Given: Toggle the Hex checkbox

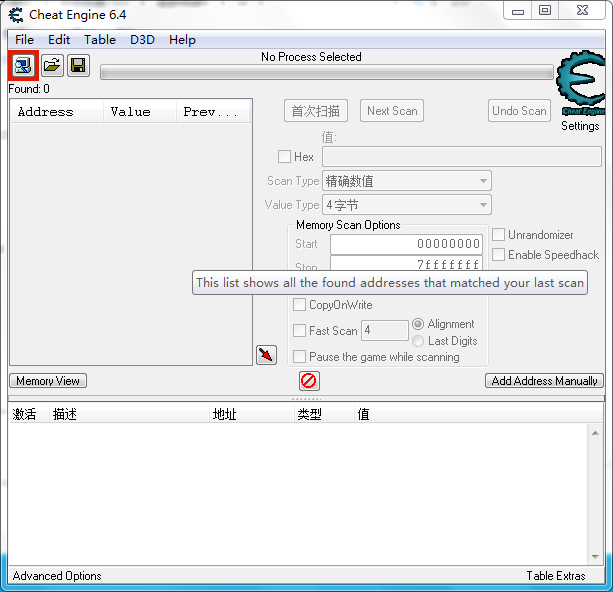Looking at the screenshot, I should [284, 157].
